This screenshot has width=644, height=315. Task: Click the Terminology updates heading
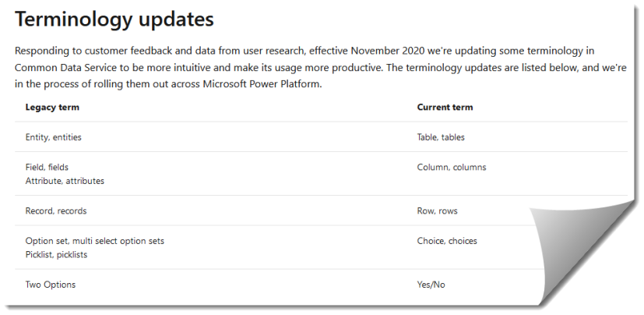point(114,19)
